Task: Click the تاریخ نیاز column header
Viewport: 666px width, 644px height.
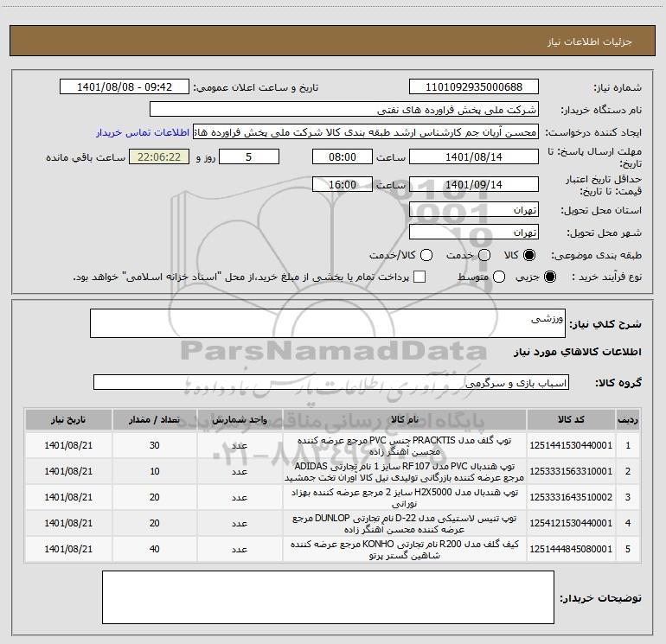Action: coord(68,420)
